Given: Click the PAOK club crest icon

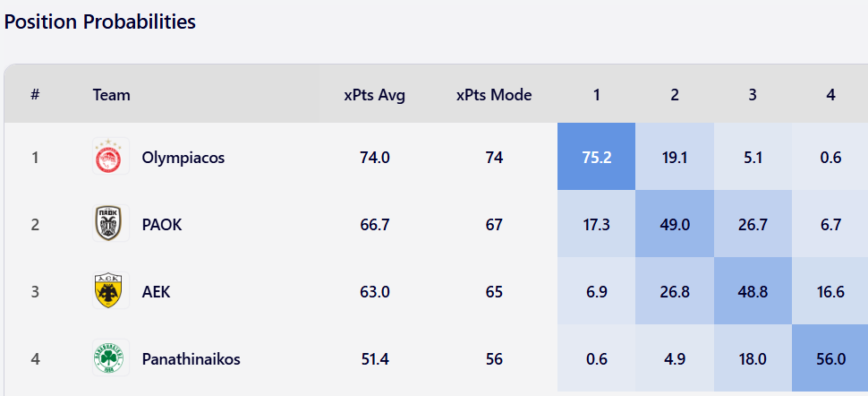Looking at the screenshot, I should (110, 224).
